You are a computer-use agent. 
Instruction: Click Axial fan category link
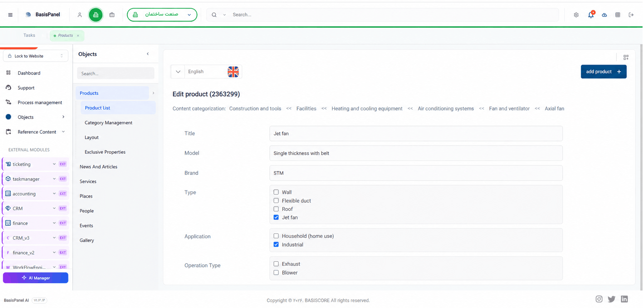[554, 109]
